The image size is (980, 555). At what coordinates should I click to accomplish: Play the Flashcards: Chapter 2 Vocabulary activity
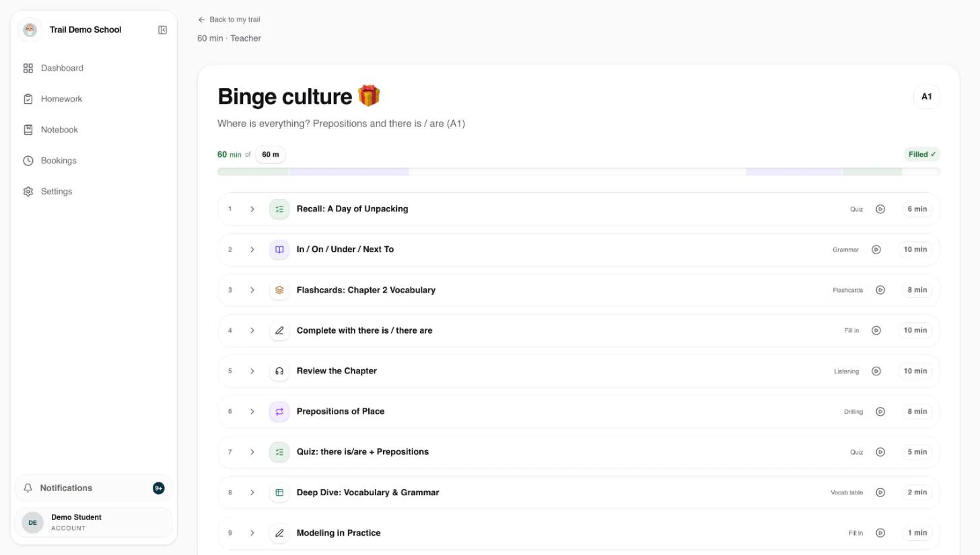pos(880,290)
